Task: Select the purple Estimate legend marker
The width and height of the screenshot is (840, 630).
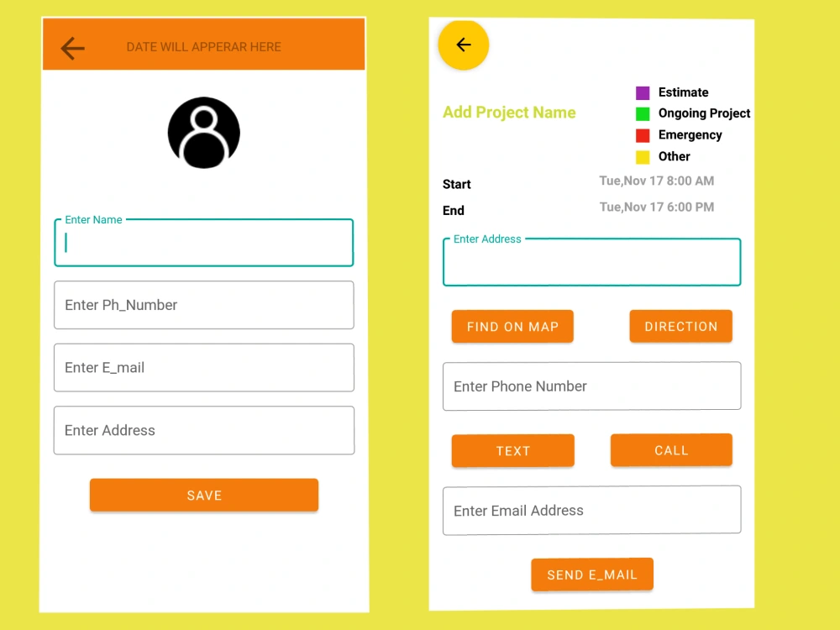Action: pyautogui.click(x=643, y=92)
